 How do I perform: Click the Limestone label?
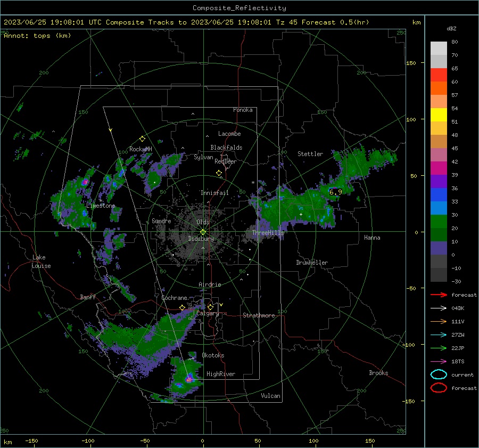click(101, 206)
